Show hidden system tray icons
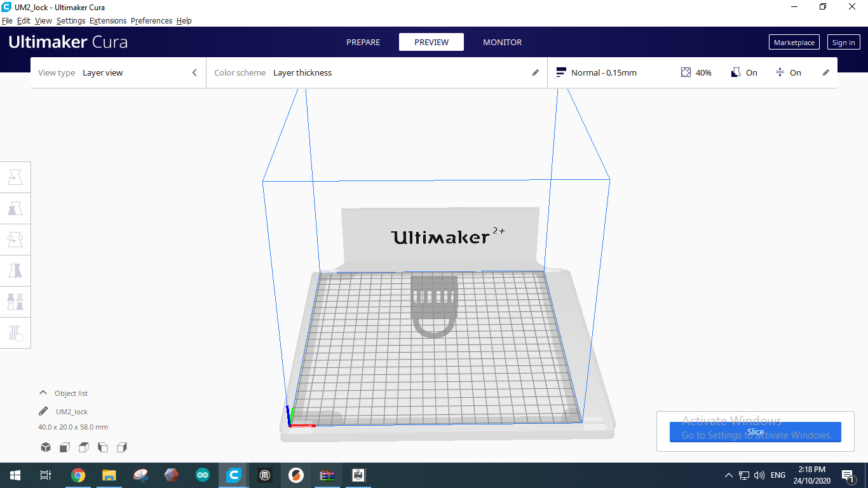This screenshot has height=488, width=868. click(x=729, y=475)
